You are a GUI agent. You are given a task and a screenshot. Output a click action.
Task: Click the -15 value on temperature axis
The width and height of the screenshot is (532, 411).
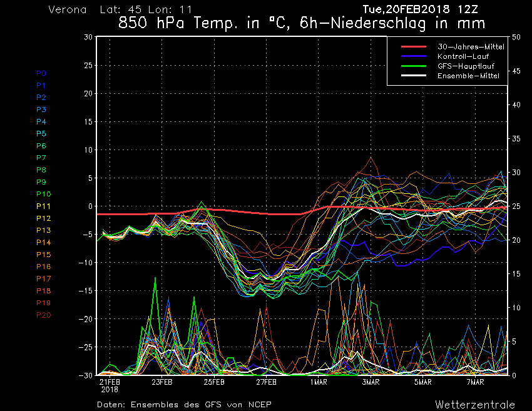pyautogui.click(x=86, y=291)
